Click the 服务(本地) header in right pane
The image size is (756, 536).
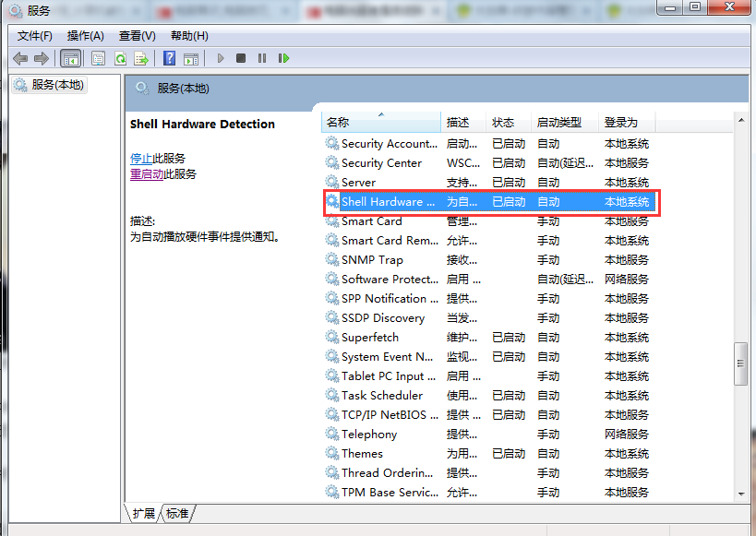click(x=183, y=89)
